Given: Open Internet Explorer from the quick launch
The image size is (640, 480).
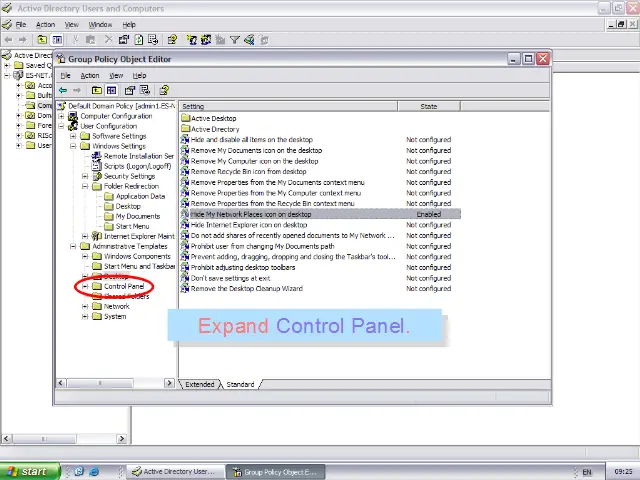Looking at the screenshot, I should click(x=94, y=471).
